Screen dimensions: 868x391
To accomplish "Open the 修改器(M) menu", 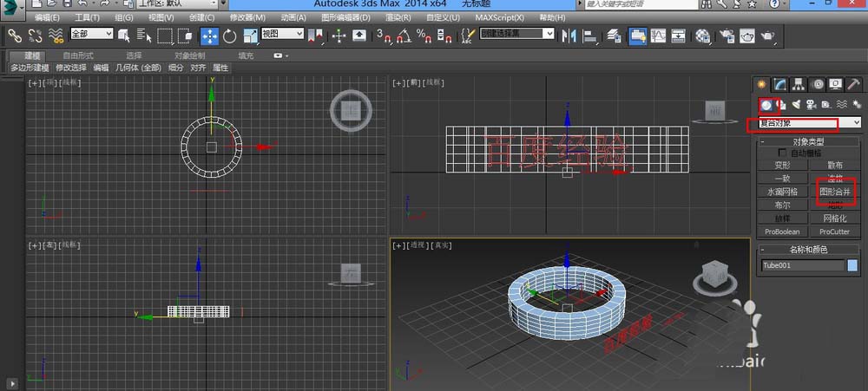I will point(247,17).
